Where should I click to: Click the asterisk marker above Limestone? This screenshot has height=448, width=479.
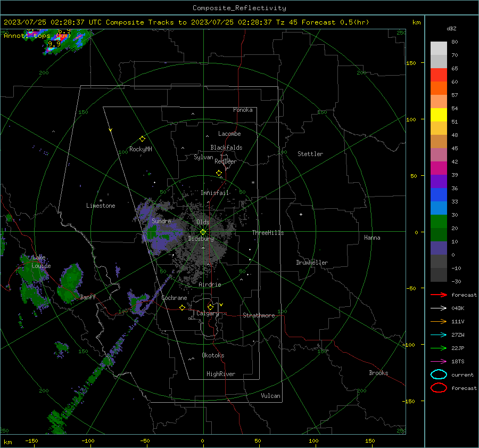pyautogui.click(x=101, y=201)
